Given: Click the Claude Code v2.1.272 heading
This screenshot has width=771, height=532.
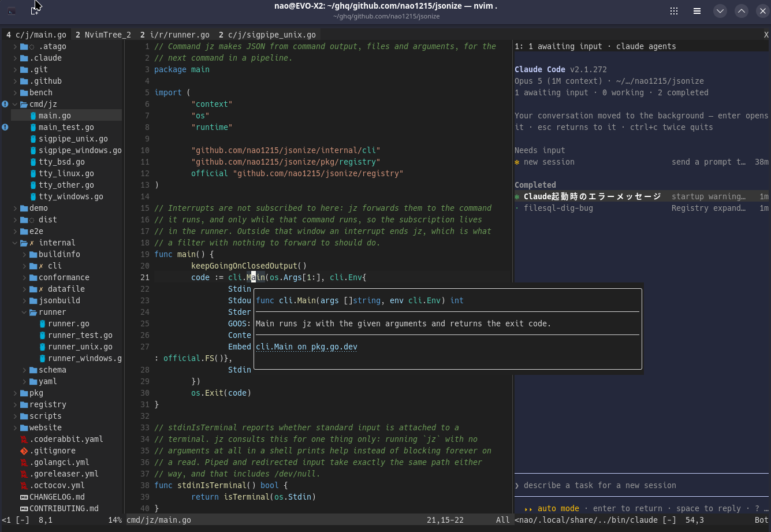Looking at the screenshot, I should (561, 69).
